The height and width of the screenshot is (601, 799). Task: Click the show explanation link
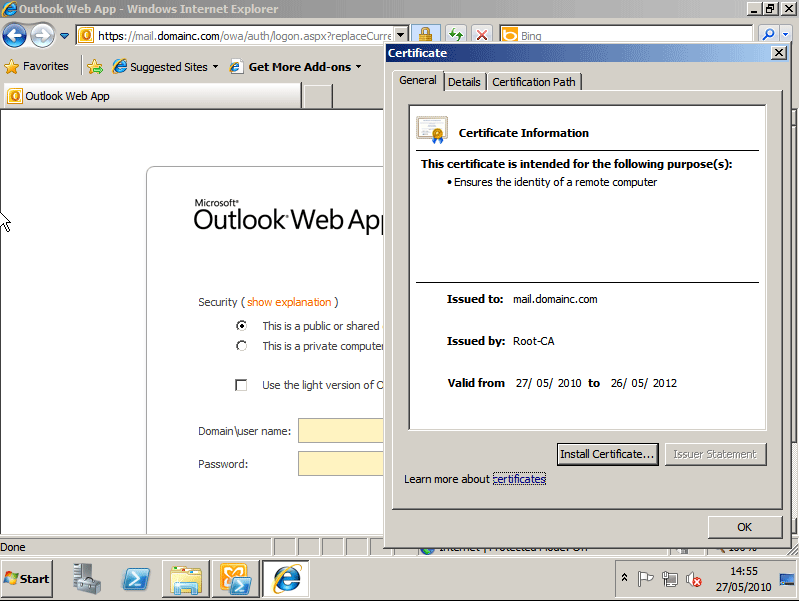click(x=289, y=302)
